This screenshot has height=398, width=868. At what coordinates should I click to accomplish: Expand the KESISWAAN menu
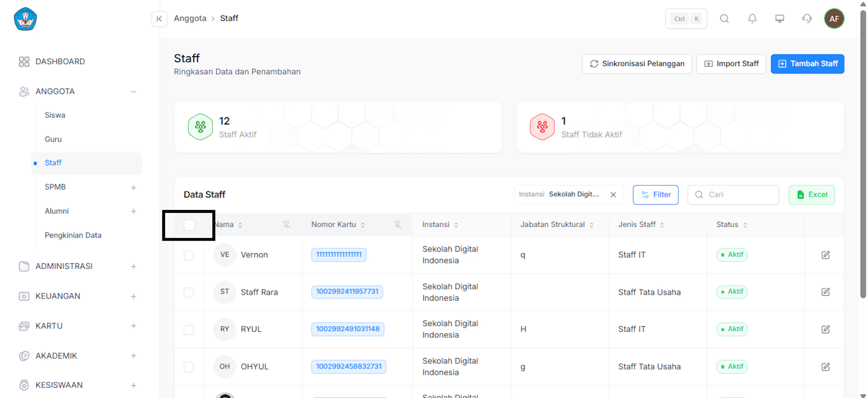point(133,386)
